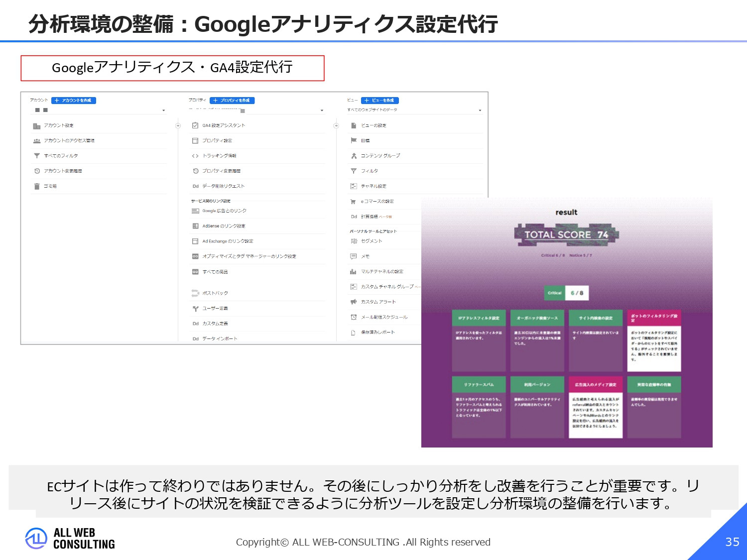This screenshot has height=560, width=747.
Task: Toggle the account column collapse arrow
Action: click(178, 125)
